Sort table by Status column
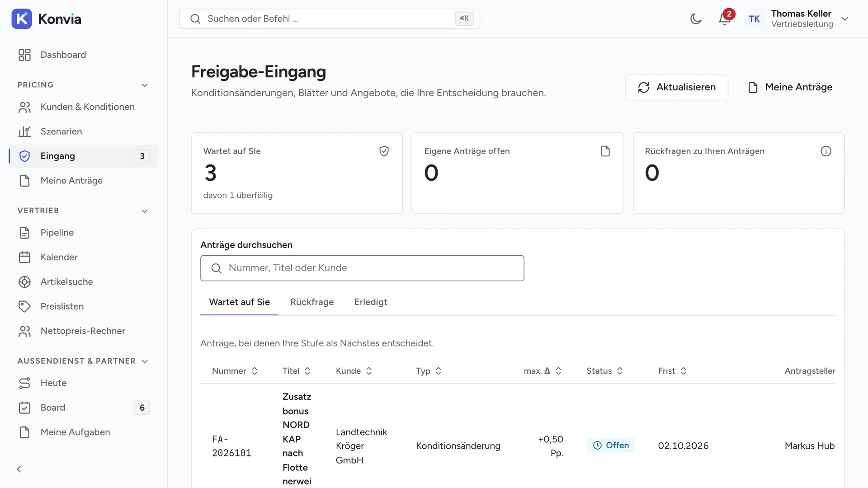This screenshot has width=868, height=488. (x=605, y=371)
